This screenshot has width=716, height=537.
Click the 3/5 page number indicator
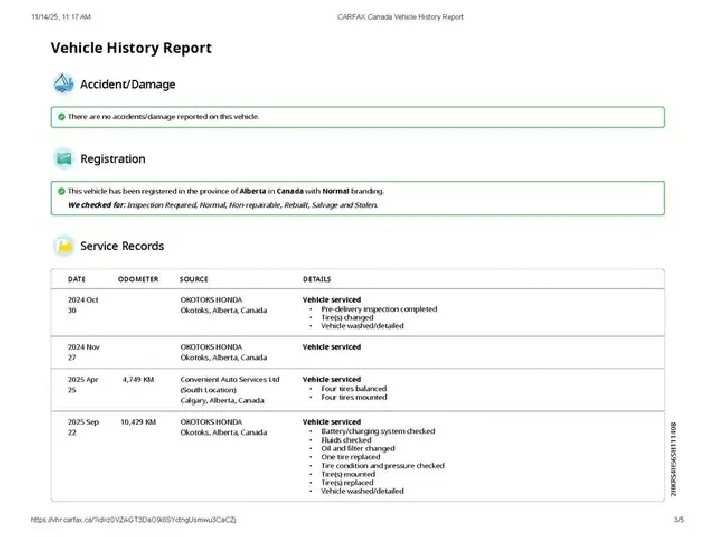coord(678,520)
